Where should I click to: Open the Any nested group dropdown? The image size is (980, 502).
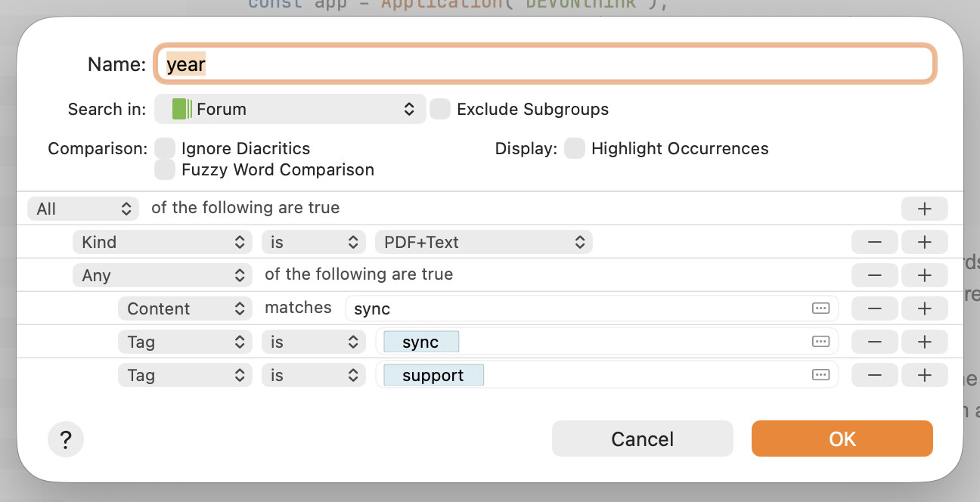point(162,275)
